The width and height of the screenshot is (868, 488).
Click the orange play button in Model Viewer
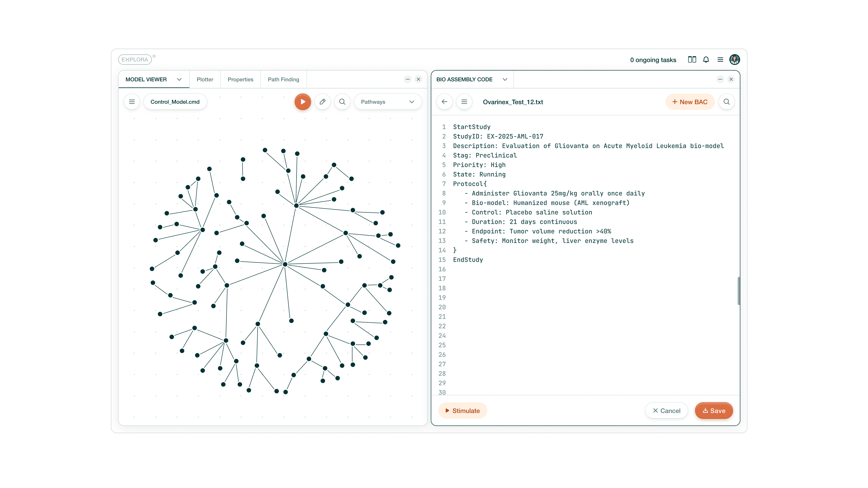click(302, 102)
